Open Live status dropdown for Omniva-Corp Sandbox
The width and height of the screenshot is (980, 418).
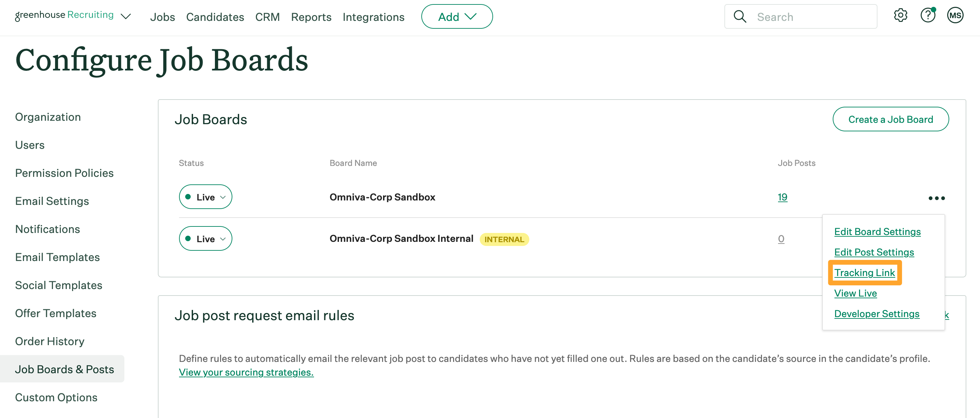coord(205,197)
